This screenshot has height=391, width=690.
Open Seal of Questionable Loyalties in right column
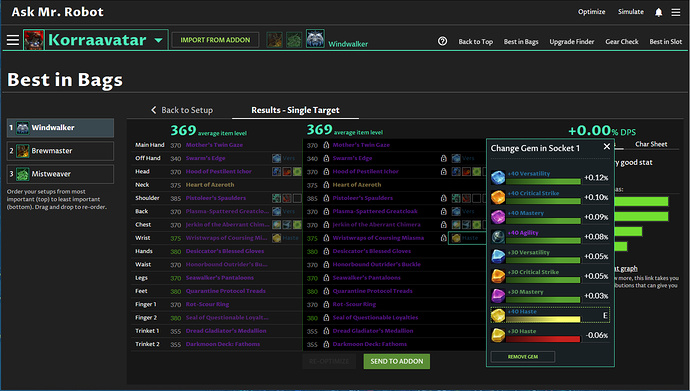coord(375,318)
